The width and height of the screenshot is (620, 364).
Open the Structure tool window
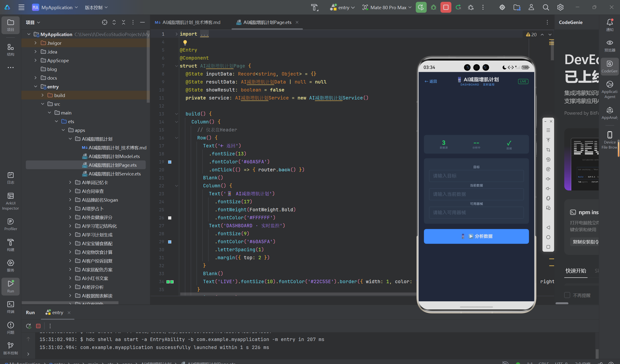(x=11, y=50)
